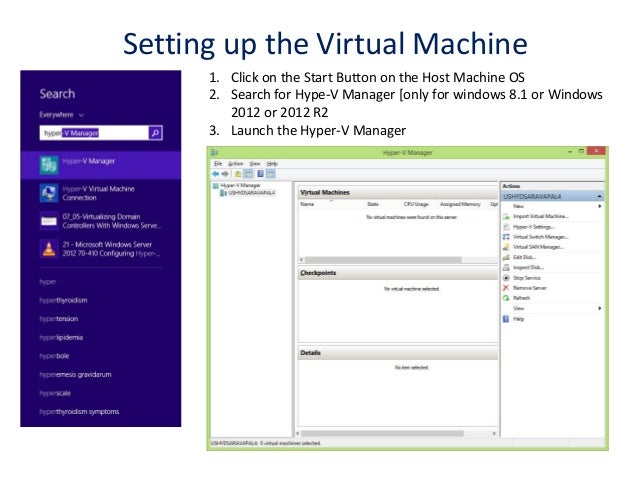Open the Action menu
This screenshot has width=638, height=493.
[x=235, y=164]
